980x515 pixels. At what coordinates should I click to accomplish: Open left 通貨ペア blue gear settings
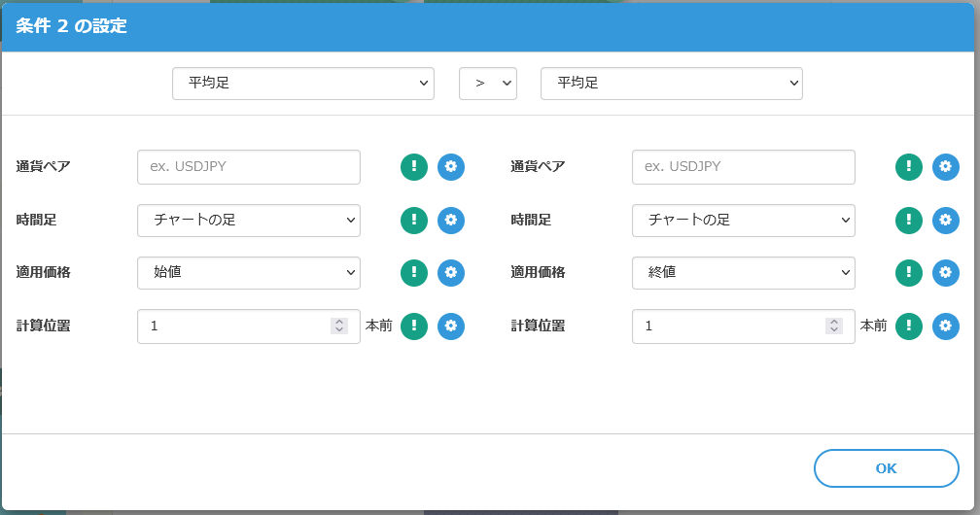click(x=450, y=167)
